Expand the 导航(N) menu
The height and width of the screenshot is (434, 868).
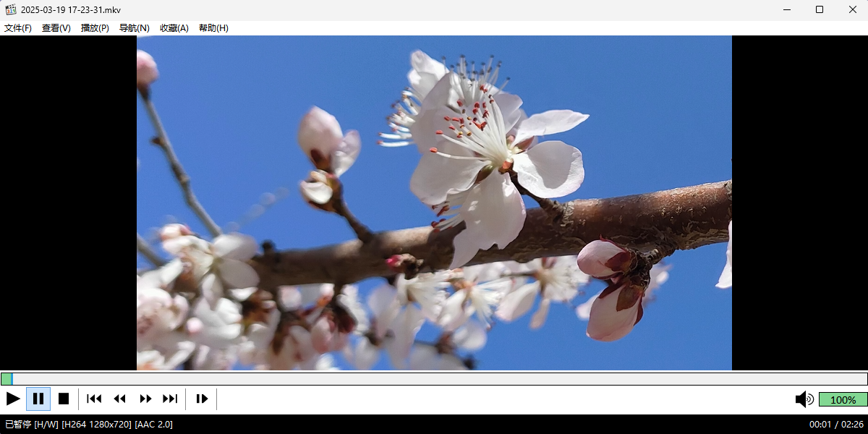(x=134, y=28)
